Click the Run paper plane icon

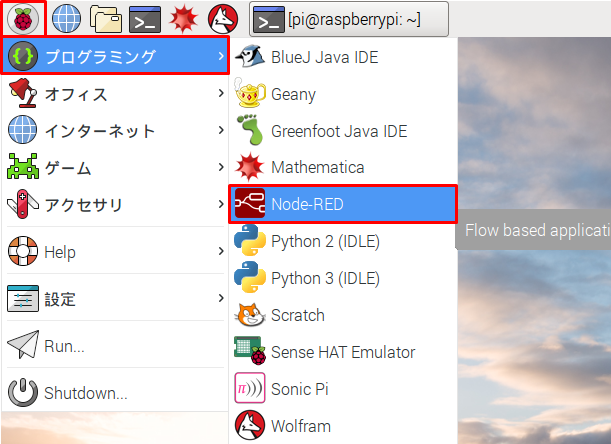click(23, 345)
